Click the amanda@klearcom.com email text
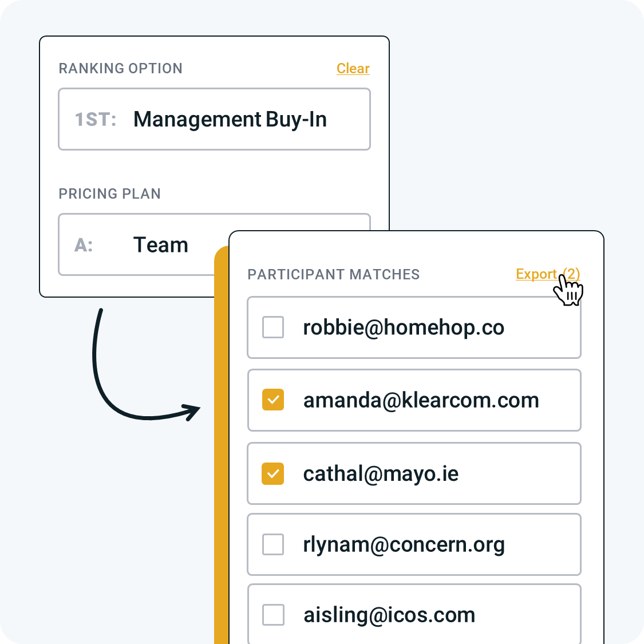The width and height of the screenshot is (644, 644). [x=421, y=401]
